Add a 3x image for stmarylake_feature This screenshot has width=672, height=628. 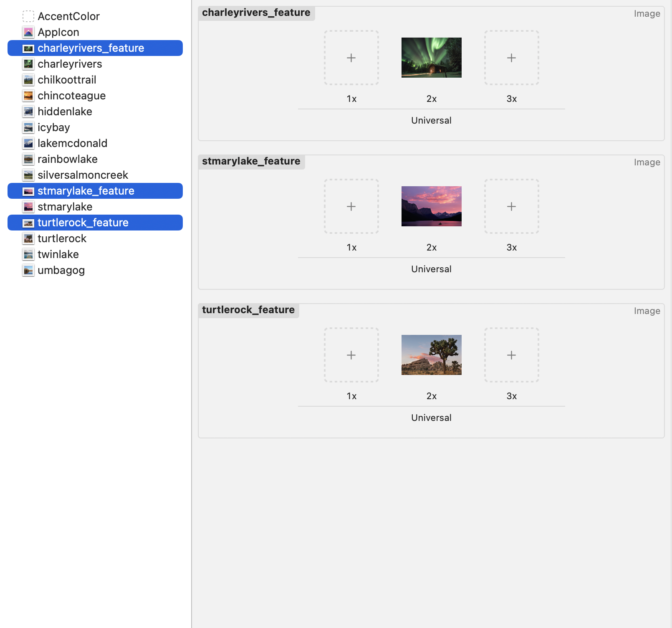[511, 206]
